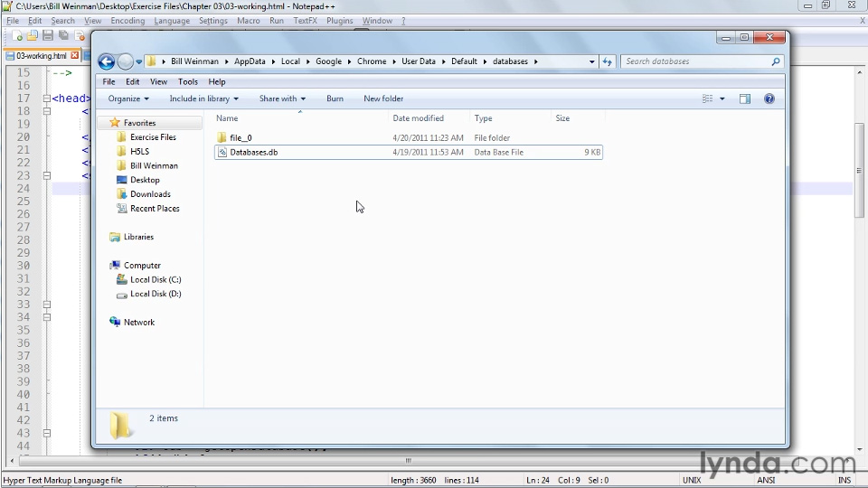Expand the view options dropdown arrow
Viewport: 868px width, 488px height.
pyautogui.click(x=722, y=99)
